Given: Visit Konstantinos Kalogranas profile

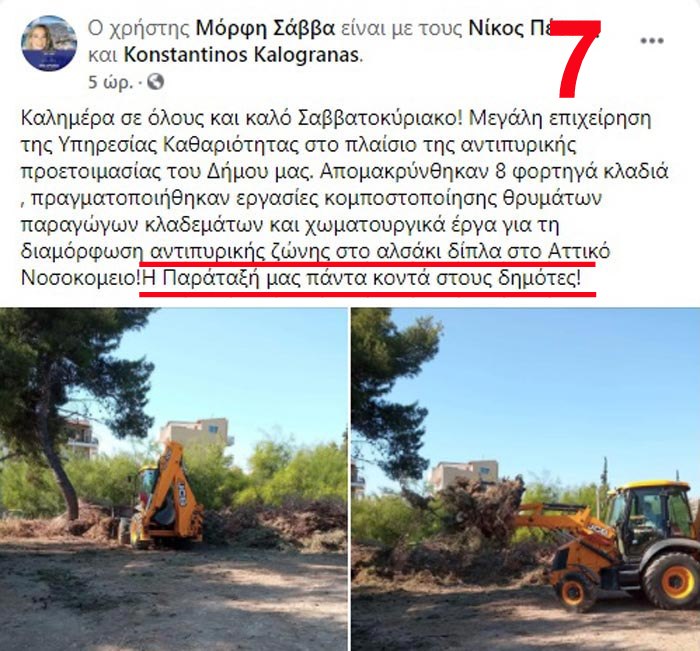Looking at the screenshot, I should click(x=241, y=54).
